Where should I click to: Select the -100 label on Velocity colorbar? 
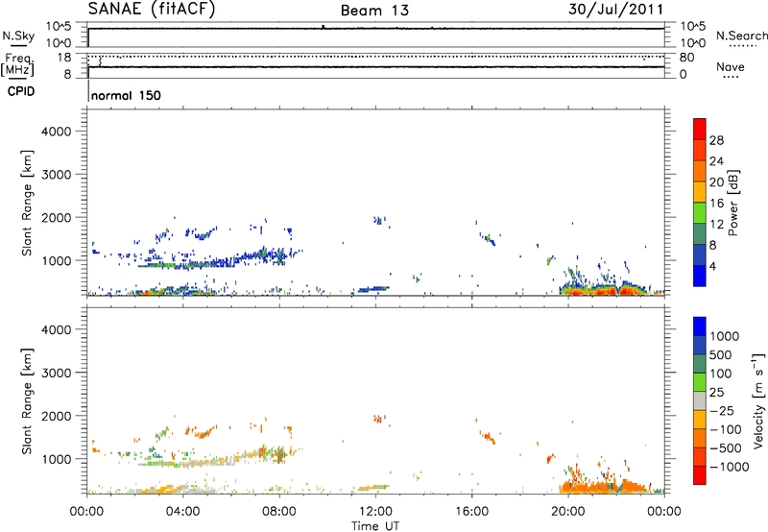point(726,429)
